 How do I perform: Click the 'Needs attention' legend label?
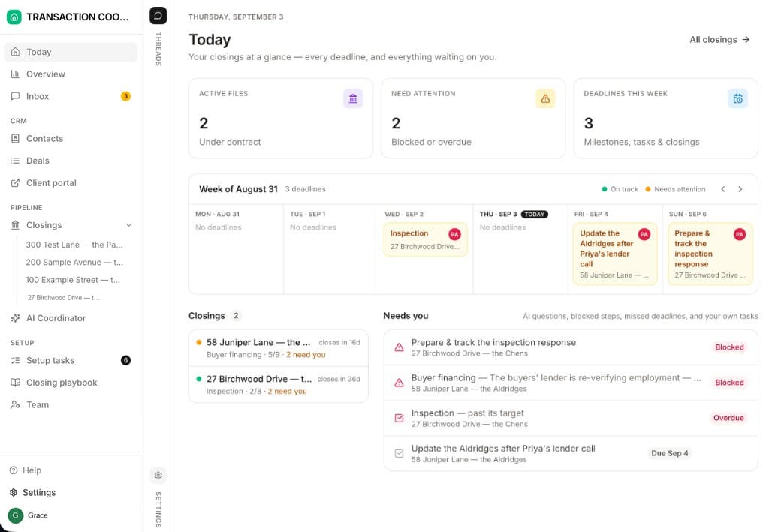click(x=679, y=189)
